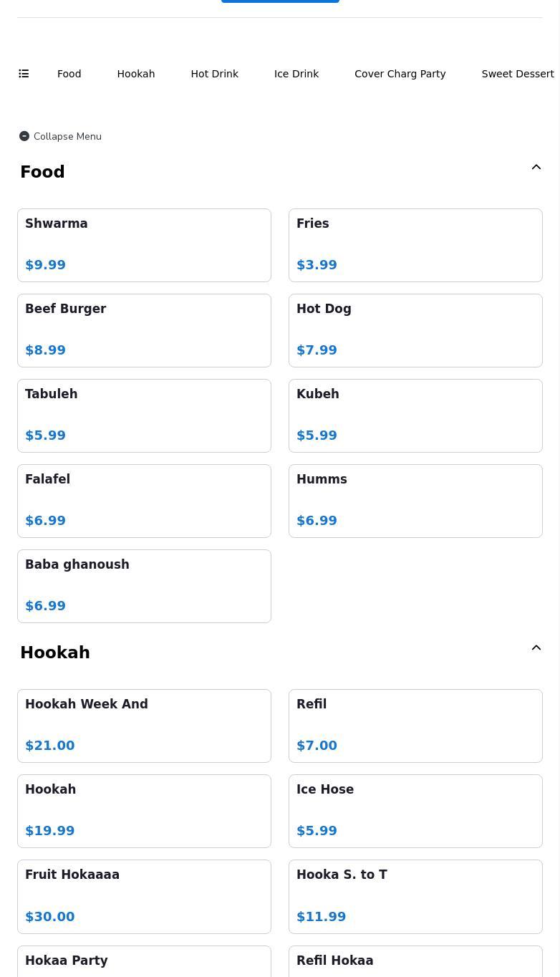Select the Shwarma menu item

click(144, 245)
